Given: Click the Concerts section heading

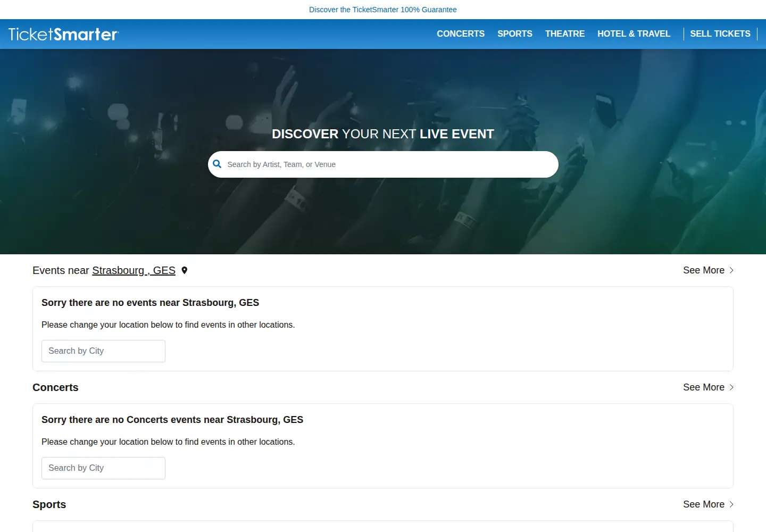Looking at the screenshot, I should (x=55, y=387).
